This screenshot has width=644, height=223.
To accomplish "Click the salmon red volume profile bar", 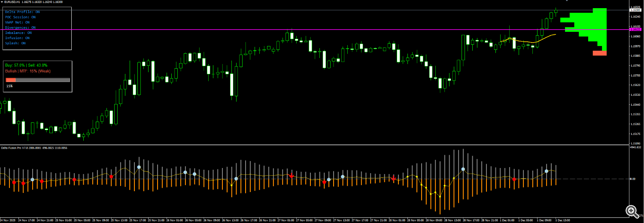I will pyautogui.click(x=600, y=53).
